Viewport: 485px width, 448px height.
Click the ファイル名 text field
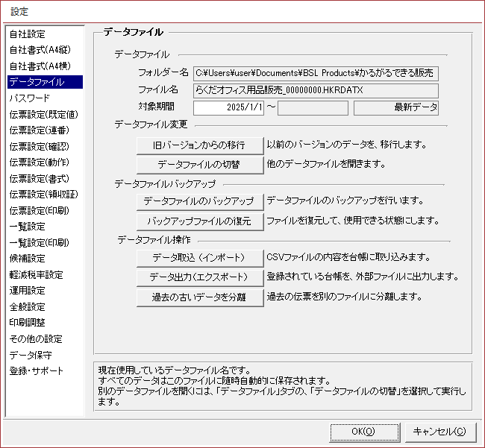pos(316,90)
